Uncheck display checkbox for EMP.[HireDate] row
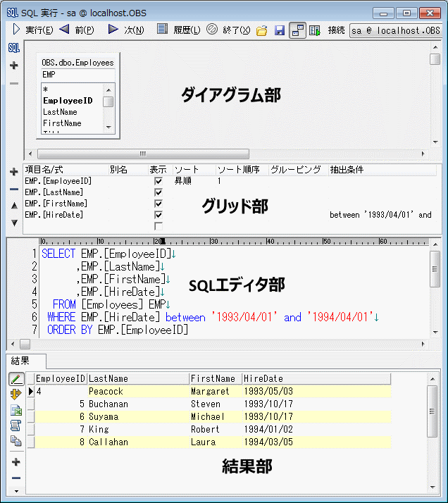Image resolution: width=448 pixels, height=503 pixels. (x=158, y=215)
